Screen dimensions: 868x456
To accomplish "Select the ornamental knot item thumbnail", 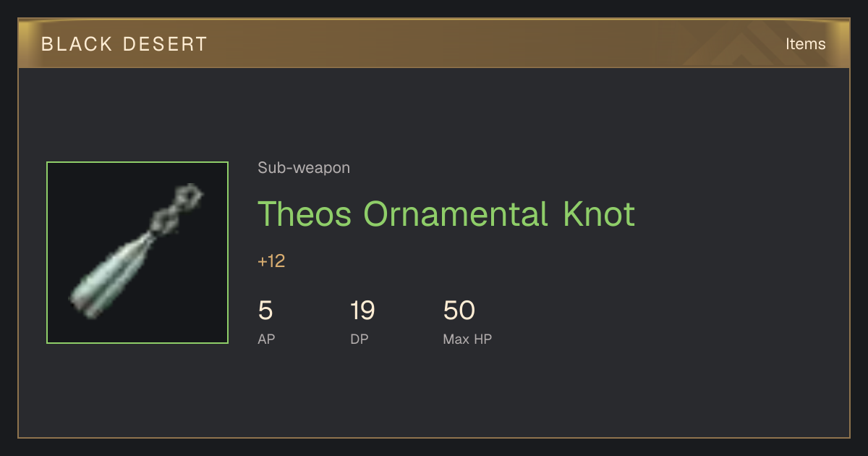I will (x=137, y=253).
